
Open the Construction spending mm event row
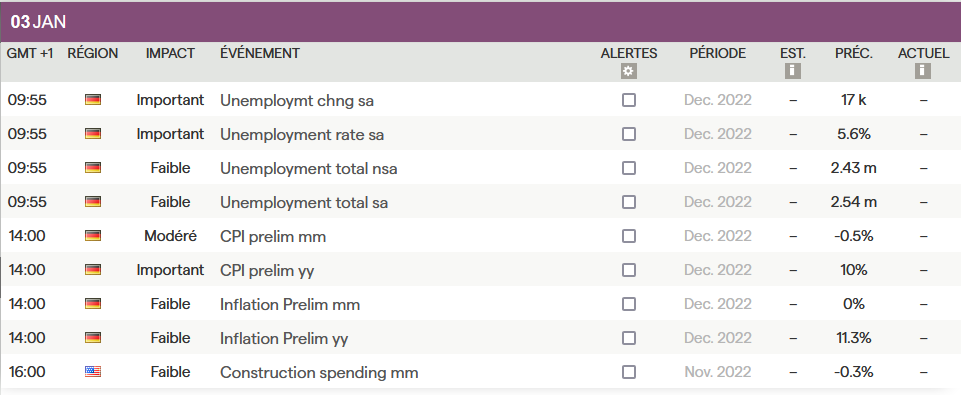coord(482,372)
